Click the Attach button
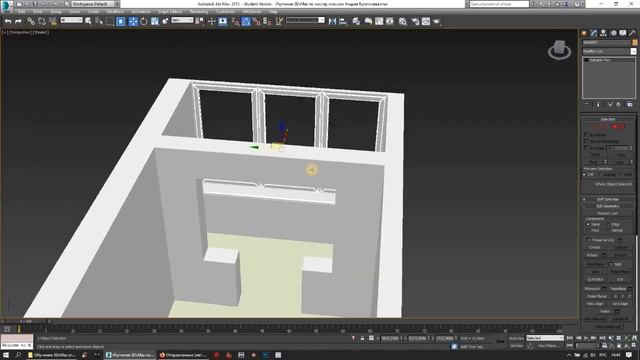 (593, 255)
